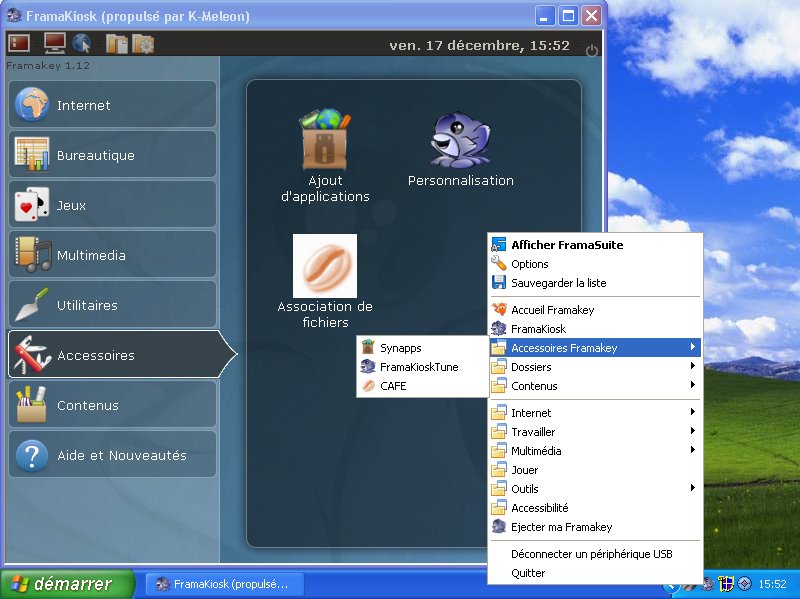
Task: Open the Multimedia film and note icon
Action: 33,254
